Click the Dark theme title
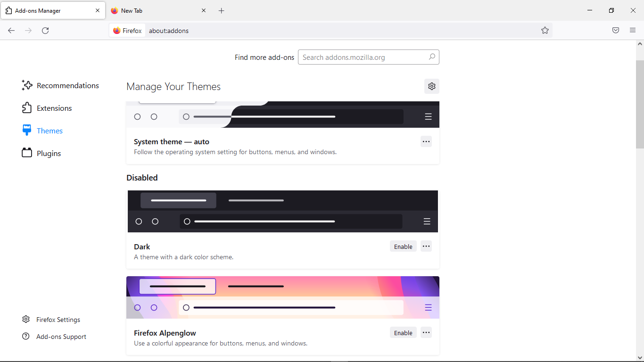 tap(142, 247)
